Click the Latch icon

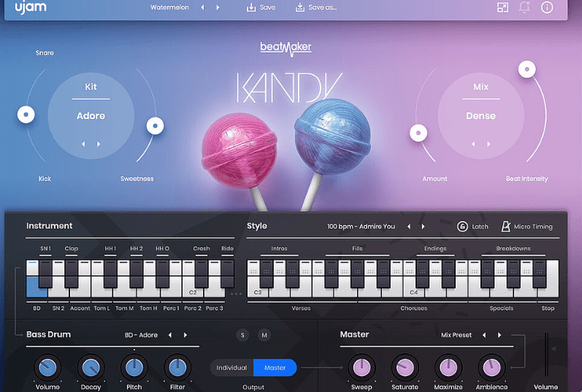(x=462, y=226)
